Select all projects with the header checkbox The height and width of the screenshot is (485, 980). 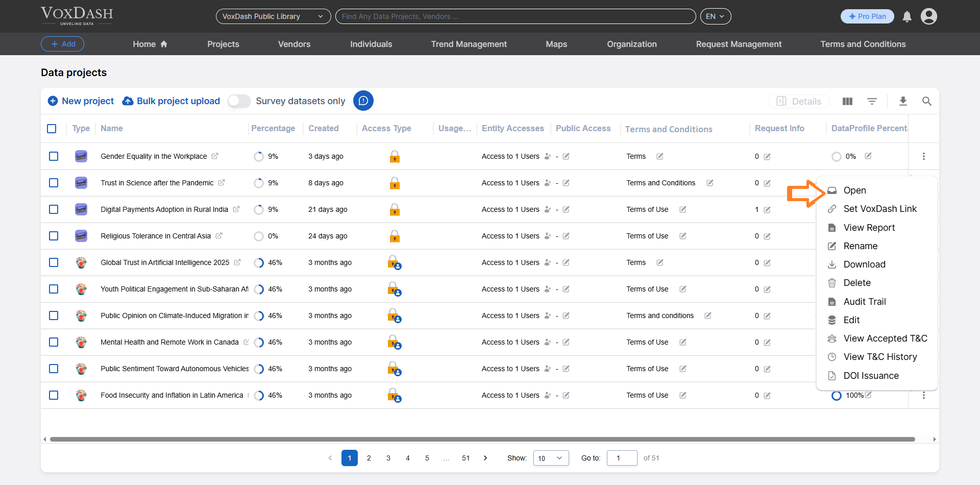tap(52, 128)
